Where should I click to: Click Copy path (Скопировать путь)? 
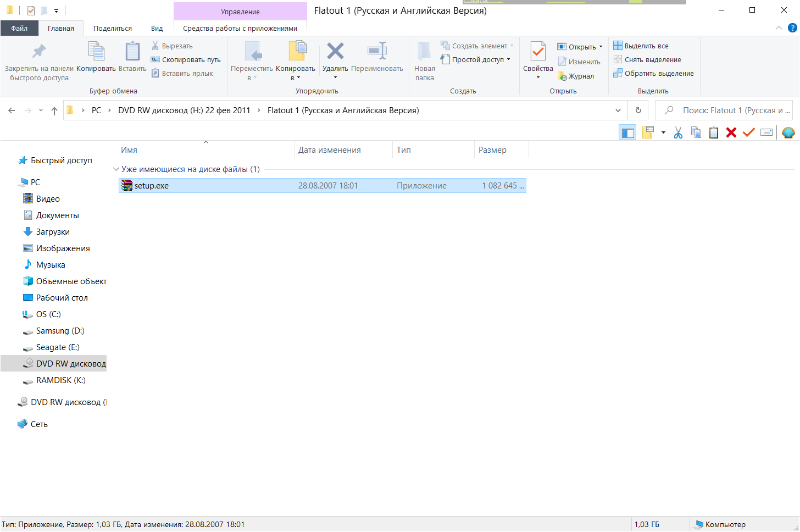(x=186, y=59)
